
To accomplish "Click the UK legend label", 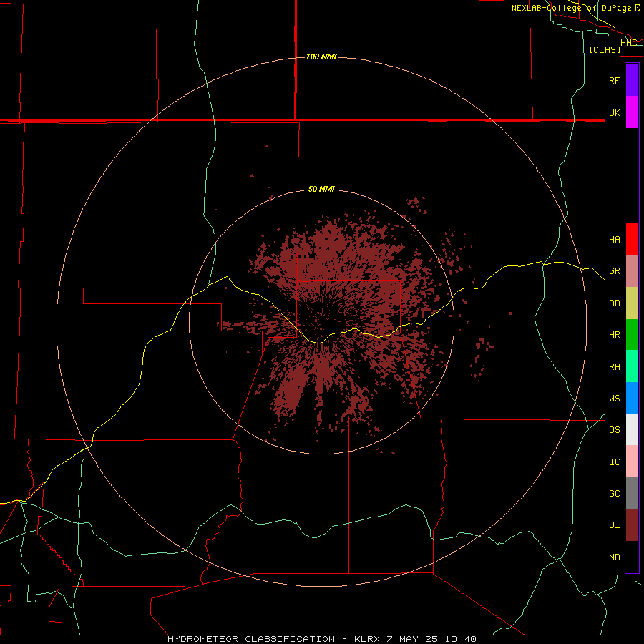I will [x=614, y=112].
